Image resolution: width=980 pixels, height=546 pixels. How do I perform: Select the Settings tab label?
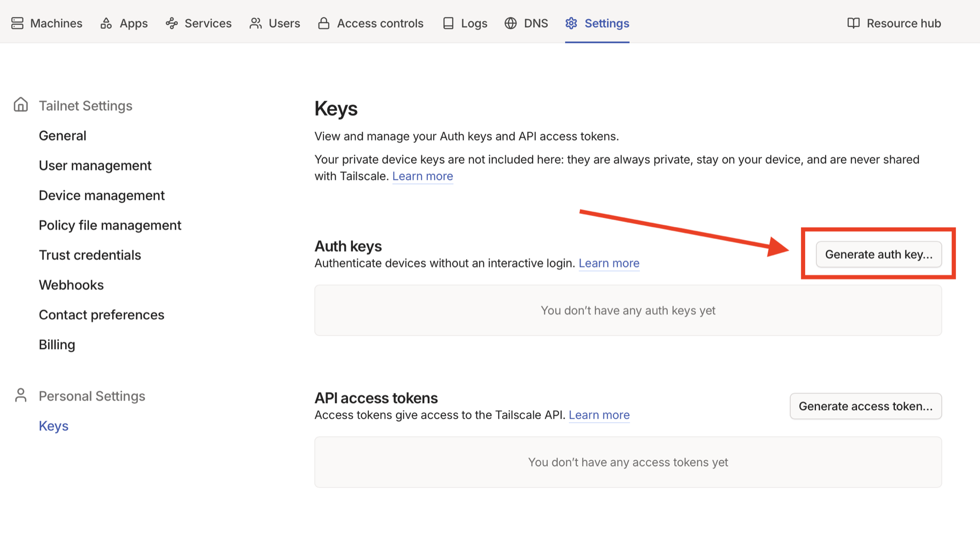pos(607,23)
